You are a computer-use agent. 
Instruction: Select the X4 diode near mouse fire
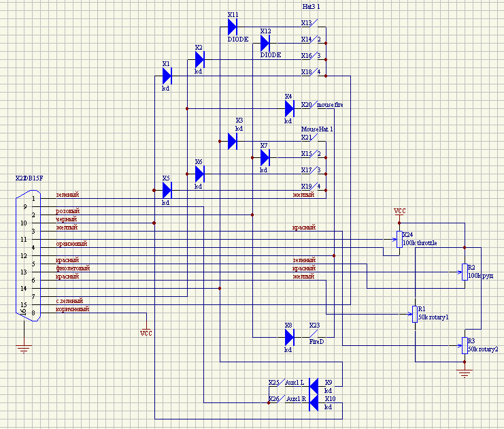tap(290, 108)
